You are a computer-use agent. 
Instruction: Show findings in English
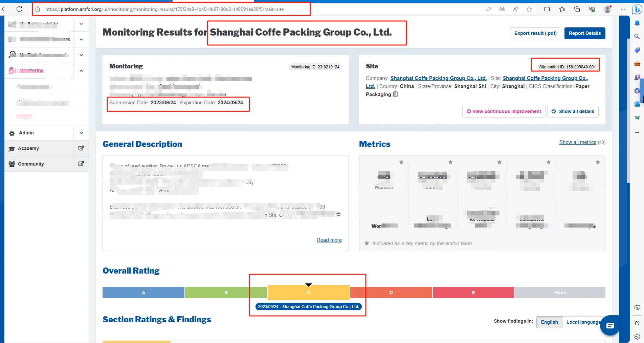point(549,322)
